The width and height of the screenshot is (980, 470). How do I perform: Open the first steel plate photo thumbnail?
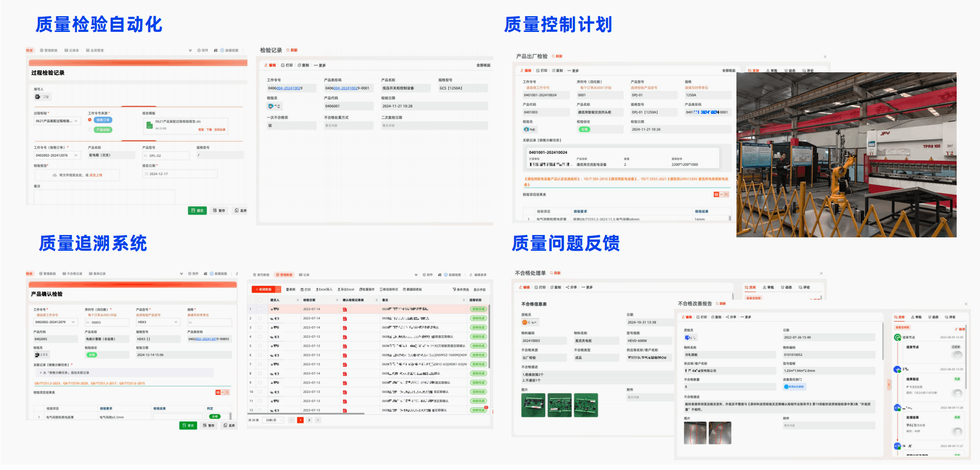click(695, 433)
